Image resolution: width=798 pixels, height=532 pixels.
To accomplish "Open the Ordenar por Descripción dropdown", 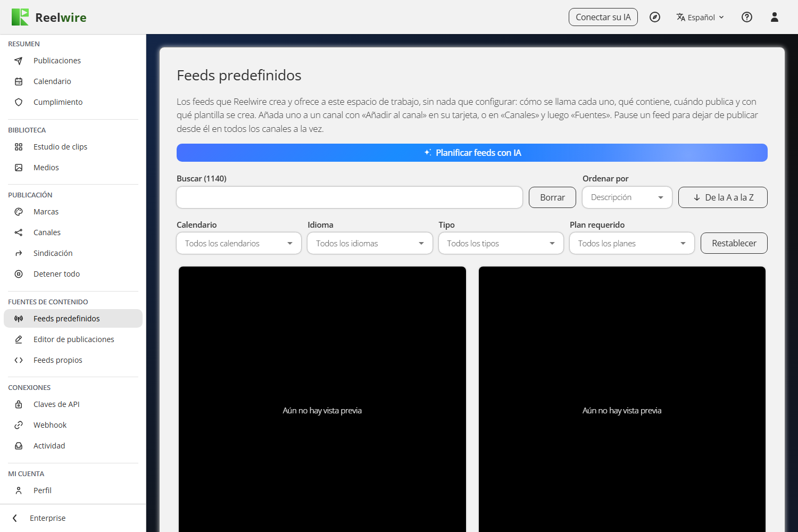I will [x=627, y=197].
